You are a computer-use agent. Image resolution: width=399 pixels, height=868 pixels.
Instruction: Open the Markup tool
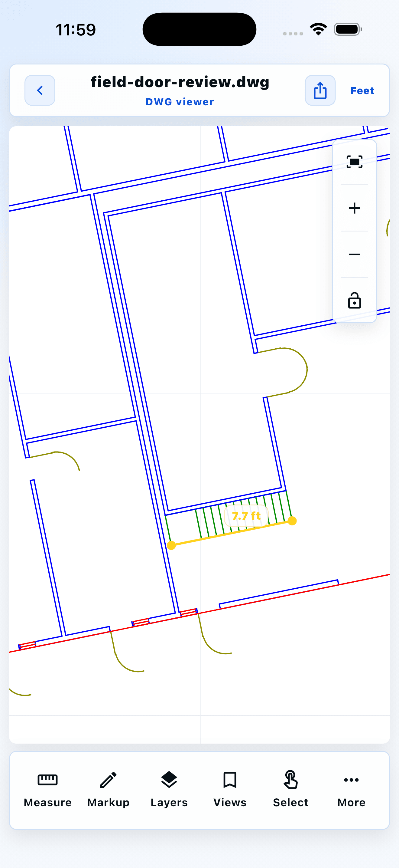108,790
